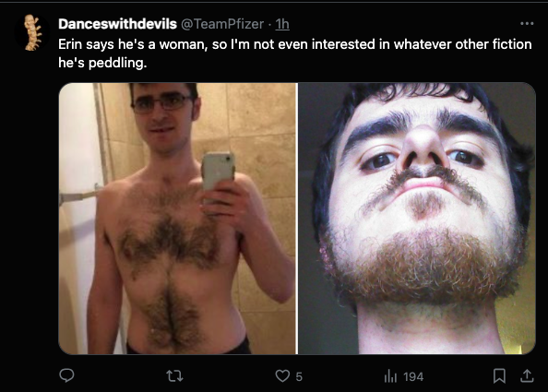This screenshot has height=392, width=548.
Task: Open the three-dot more options menu
Action: (527, 23)
